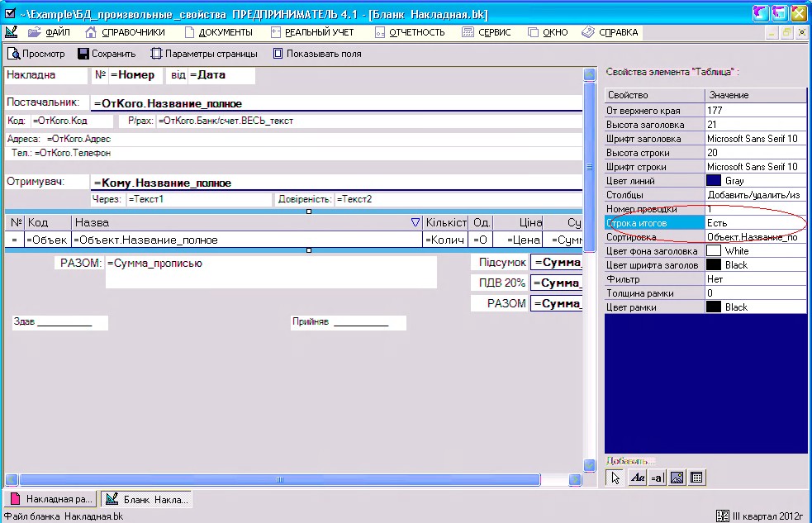Image resolution: width=812 pixels, height=523 pixels.
Task: Click the Столбцы Добавить/удалить value
Action: coord(754,195)
